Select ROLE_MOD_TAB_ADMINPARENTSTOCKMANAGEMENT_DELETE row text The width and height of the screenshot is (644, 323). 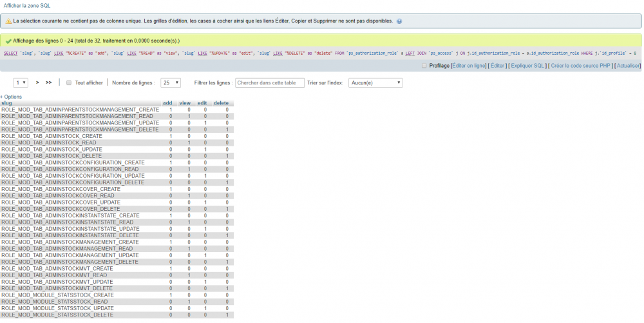click(x=80, y=130)
